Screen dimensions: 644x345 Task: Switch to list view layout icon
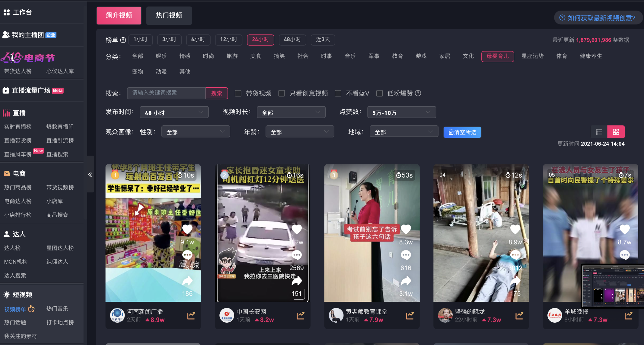point(599,132)
